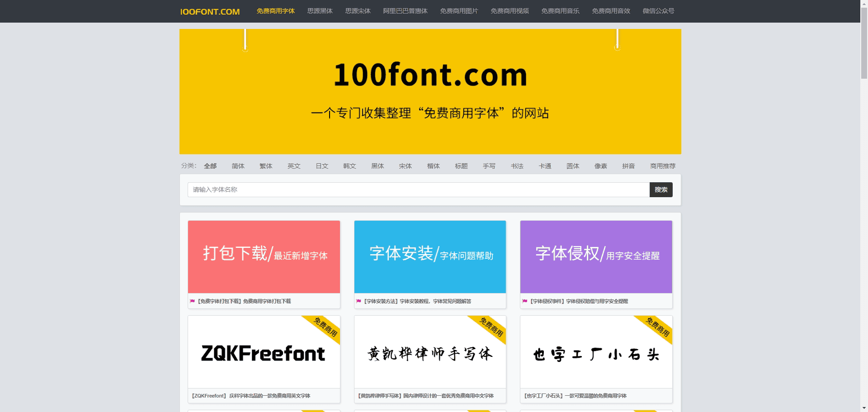Image resolution: width=868 pixels, height=412 pixels.
Task: Click the page vertical scrollbar thumb
Action: [x=864, y=43]
